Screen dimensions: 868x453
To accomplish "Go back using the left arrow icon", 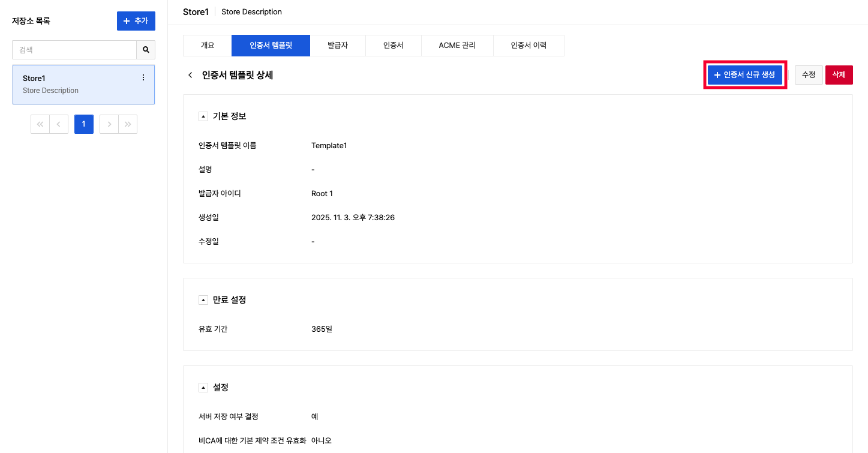I will point(190,75).
